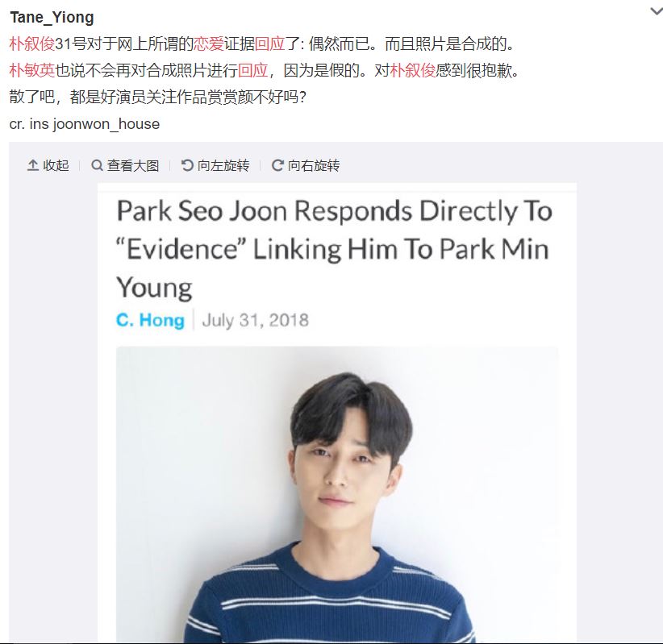Click the rotate left (向左旋转) icon

(x=187, y=165)
